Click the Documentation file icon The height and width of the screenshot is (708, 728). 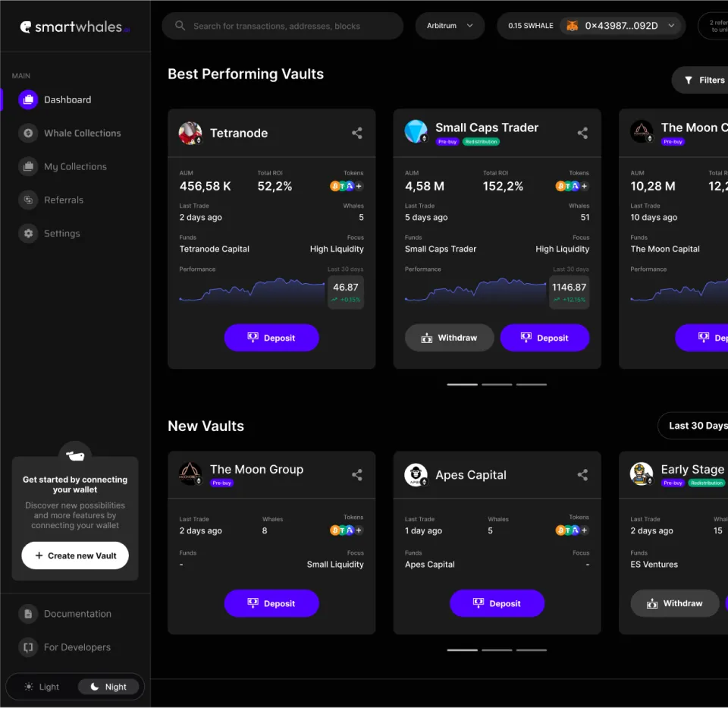[28, 614]
